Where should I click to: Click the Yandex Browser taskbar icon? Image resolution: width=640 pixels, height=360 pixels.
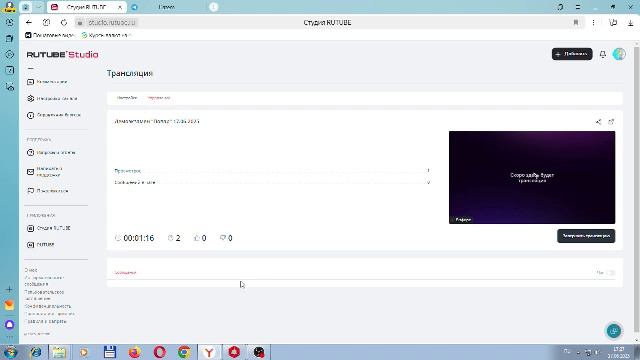click(x=209, y=352)
